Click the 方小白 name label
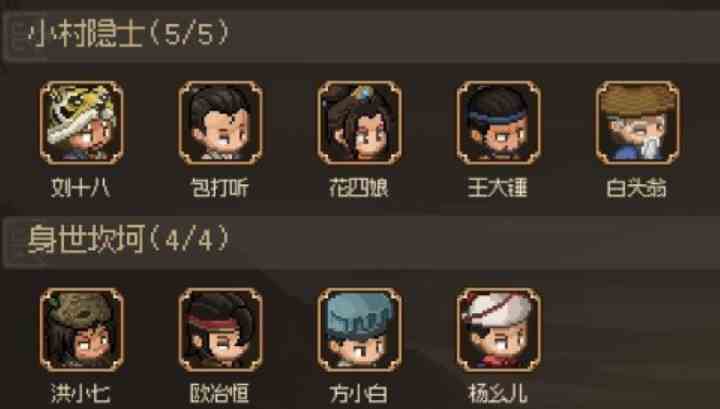 [359, 394]
